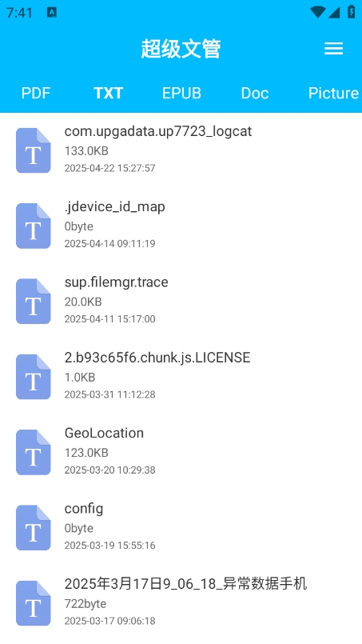Open the Doc tab

(255, 94)
